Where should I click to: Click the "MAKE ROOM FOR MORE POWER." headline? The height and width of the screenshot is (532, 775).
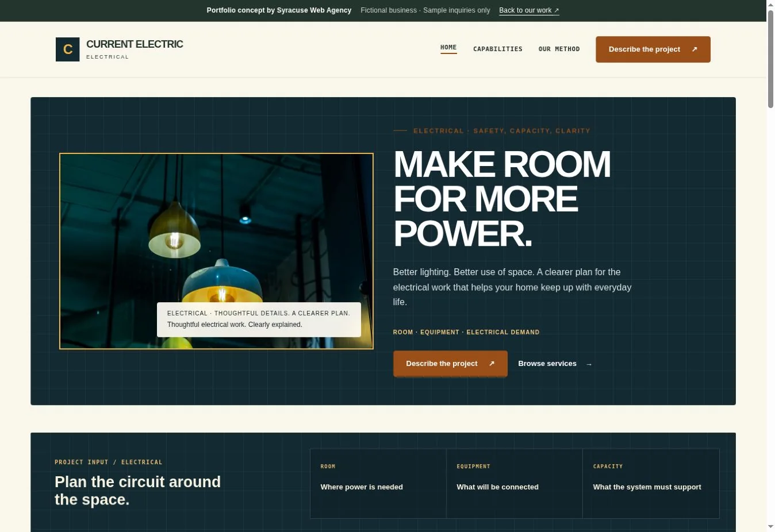point(502,199)
